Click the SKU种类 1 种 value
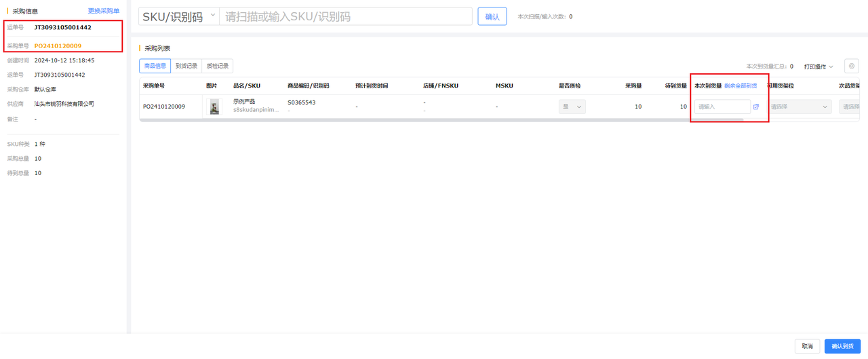This screenshot has height=359, width=868. click(40, 144)
